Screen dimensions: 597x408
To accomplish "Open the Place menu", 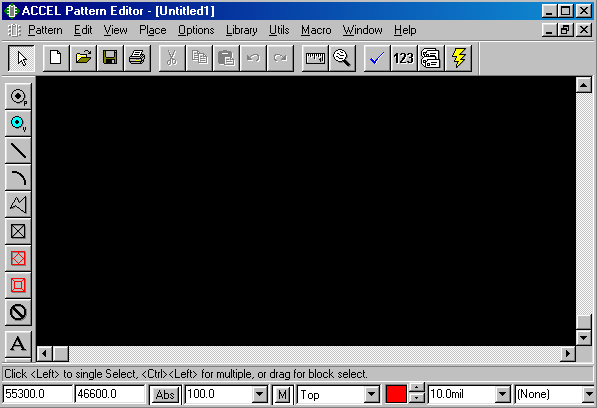I will coord(153,30).
